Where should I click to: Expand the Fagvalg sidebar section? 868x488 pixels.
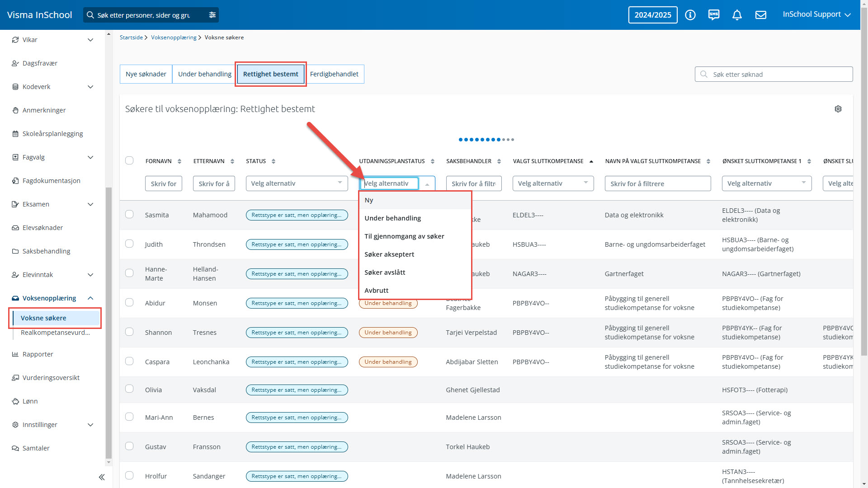pyautogui.click(x=90, y=157)
